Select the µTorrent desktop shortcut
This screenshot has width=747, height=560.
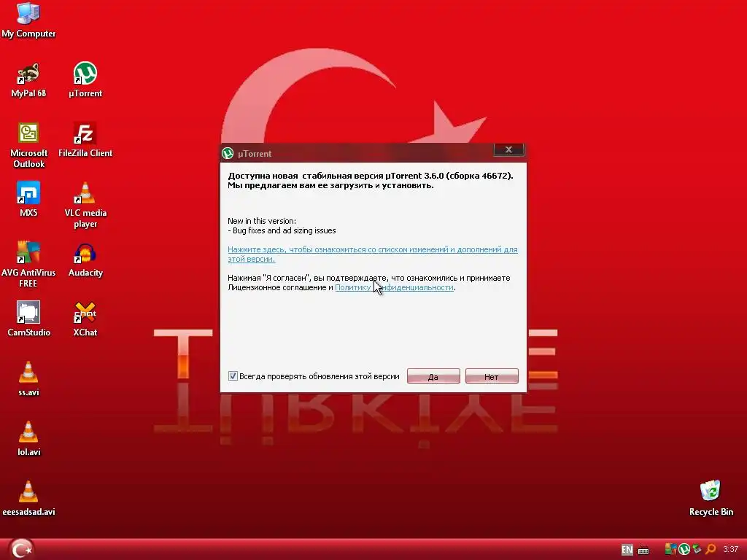(85, 80)
